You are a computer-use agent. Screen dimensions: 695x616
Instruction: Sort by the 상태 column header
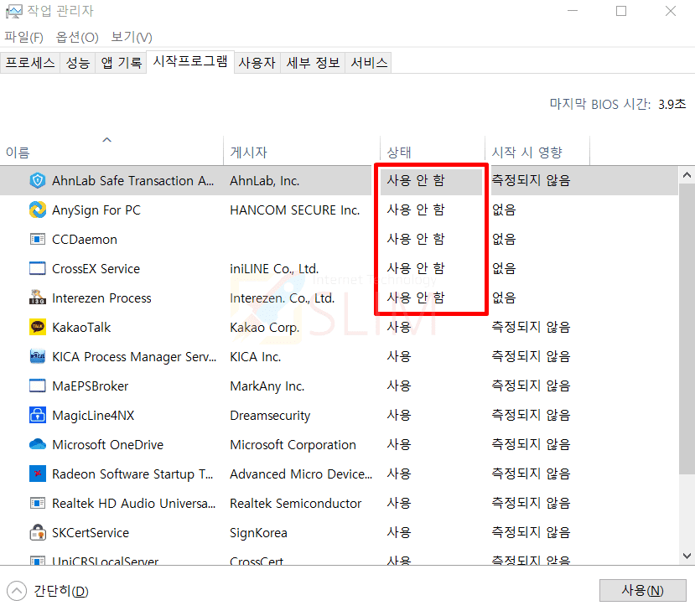(433, 150)
